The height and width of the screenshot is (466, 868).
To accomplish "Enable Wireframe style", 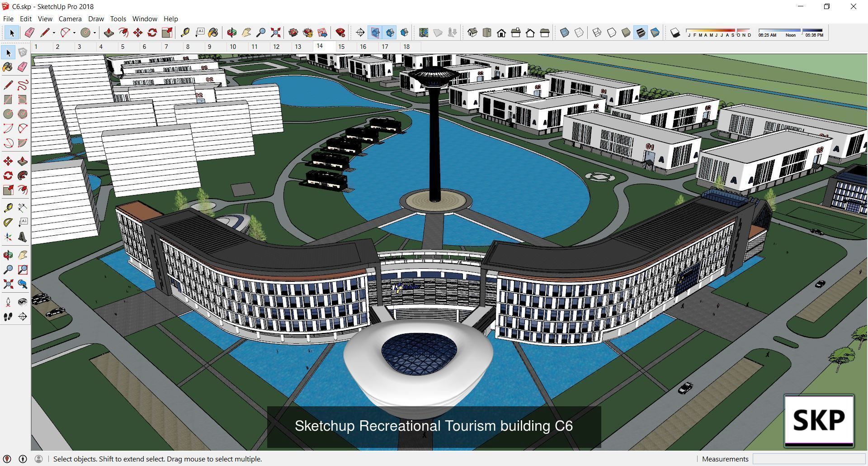I will click(x=597, y=33).
